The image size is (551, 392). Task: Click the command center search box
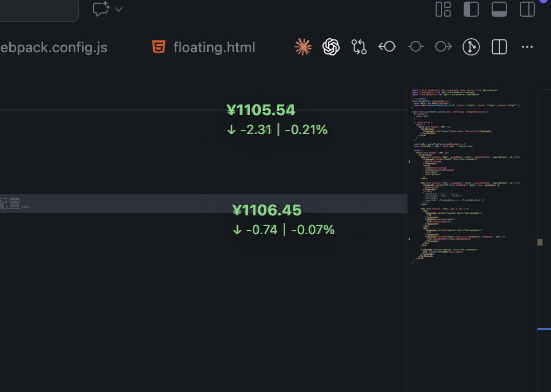(38, 10)
